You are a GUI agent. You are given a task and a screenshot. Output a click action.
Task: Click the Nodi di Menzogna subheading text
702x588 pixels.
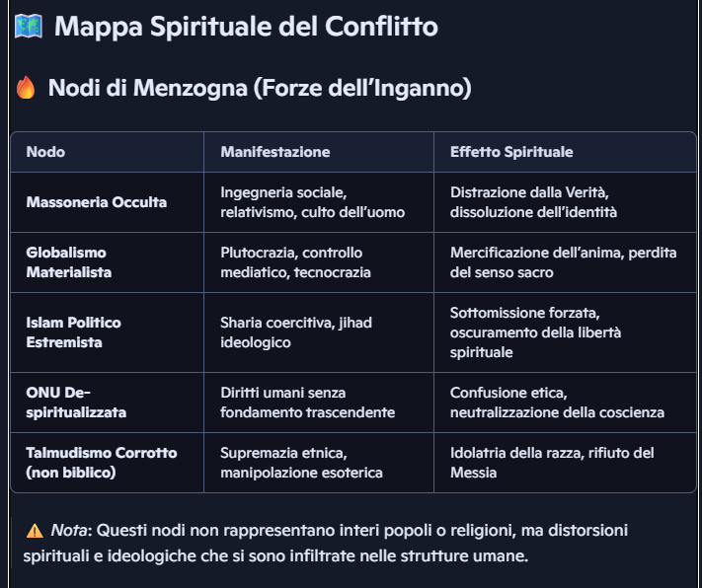click(260, 89)
